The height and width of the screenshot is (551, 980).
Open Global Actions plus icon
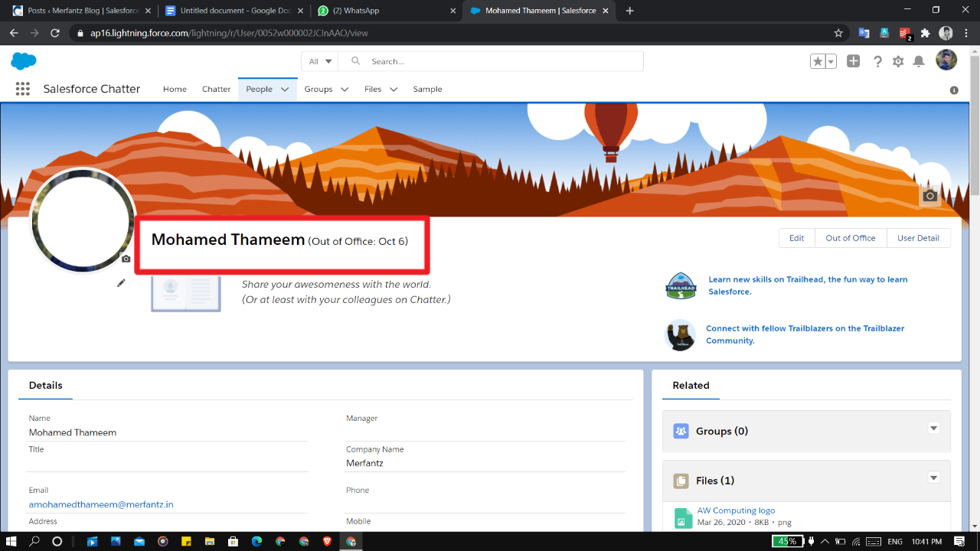[x=854, y=61]
